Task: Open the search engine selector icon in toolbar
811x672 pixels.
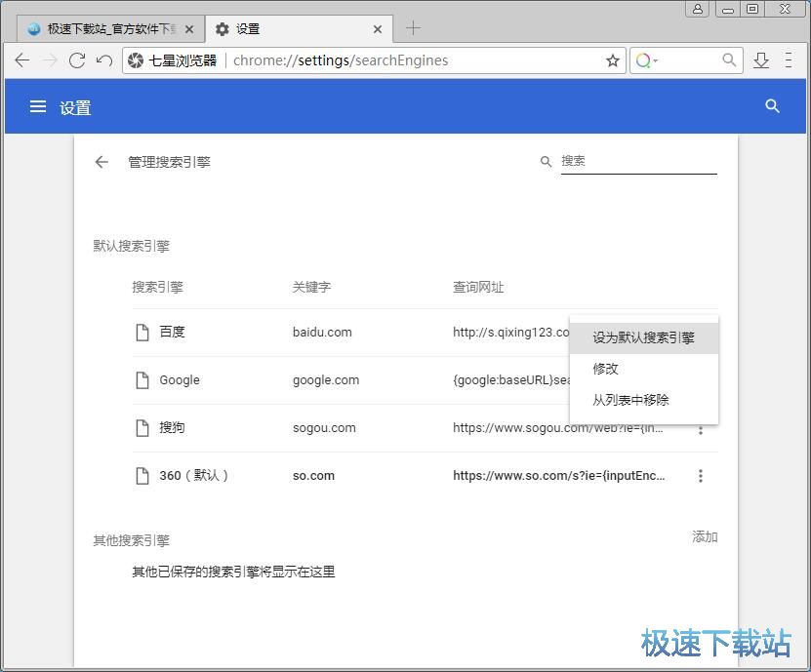Action: [x=646, y=60]
